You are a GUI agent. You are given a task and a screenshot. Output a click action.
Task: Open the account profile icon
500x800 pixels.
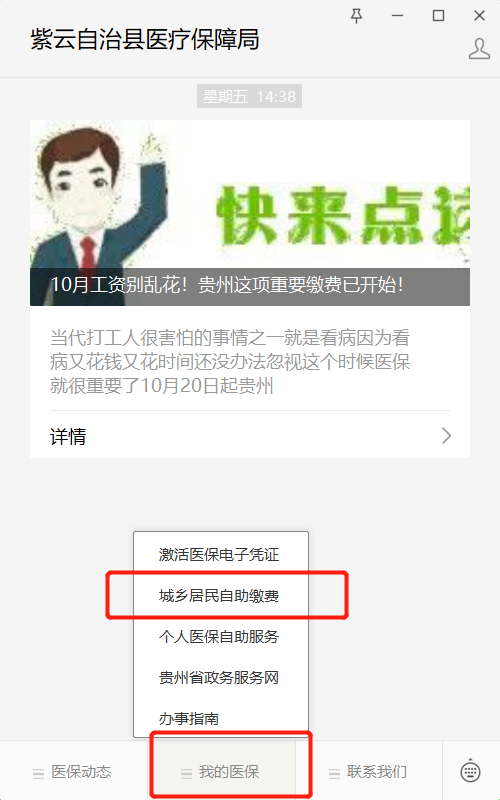[479, 48]
